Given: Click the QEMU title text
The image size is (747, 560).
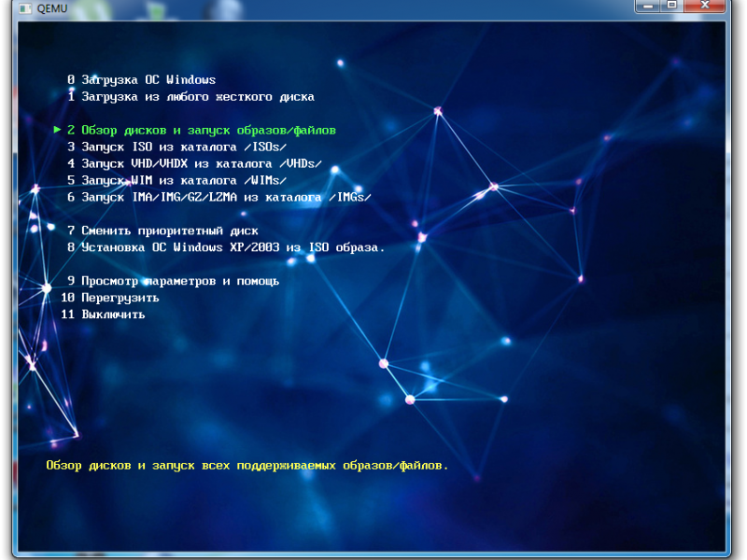Looking at the screenshot, I should [52, 8].
